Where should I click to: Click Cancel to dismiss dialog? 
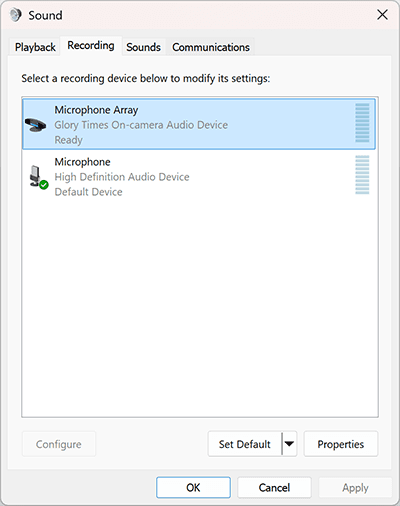(274, 487)
